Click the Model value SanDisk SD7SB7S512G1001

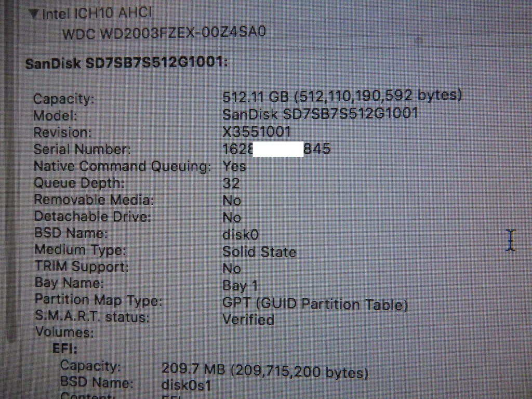tap(320, 114)
